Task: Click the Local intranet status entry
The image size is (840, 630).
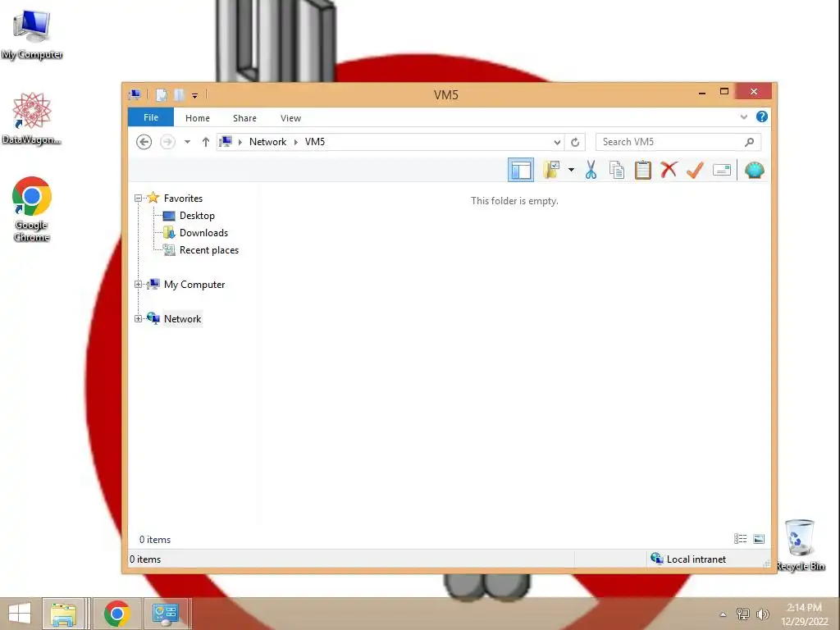Action: click(688, 559)
